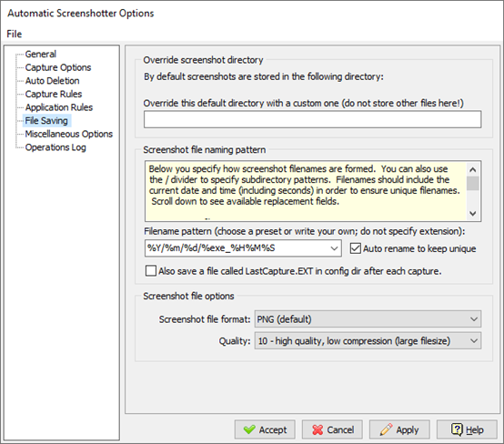
Task: Click the scroll down arrow in naming help box
Action: [473, 213]
